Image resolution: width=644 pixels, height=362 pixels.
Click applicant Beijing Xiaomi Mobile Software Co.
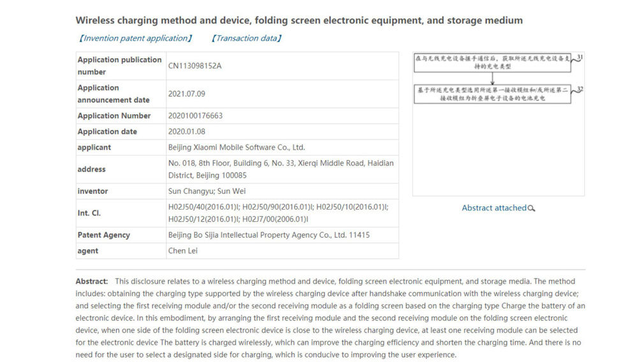coord(237,147)
